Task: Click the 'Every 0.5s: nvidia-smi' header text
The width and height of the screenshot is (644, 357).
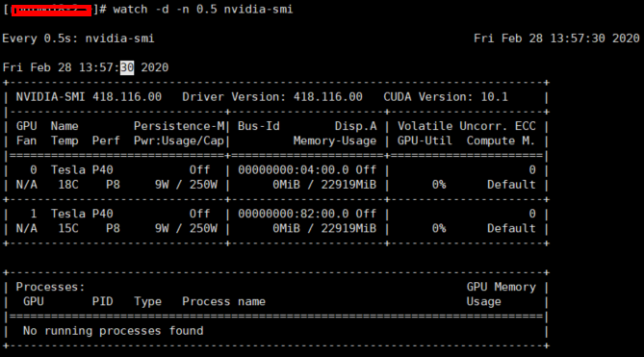Action: pos(78,38)
